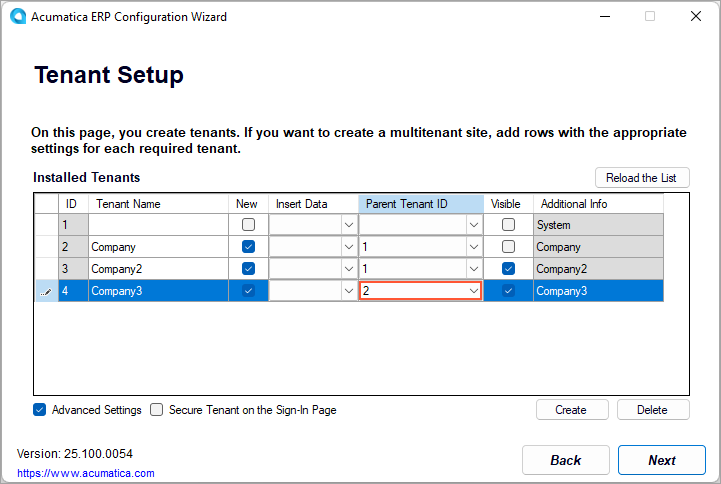Proceed with the Next button

tap(661, 460)
